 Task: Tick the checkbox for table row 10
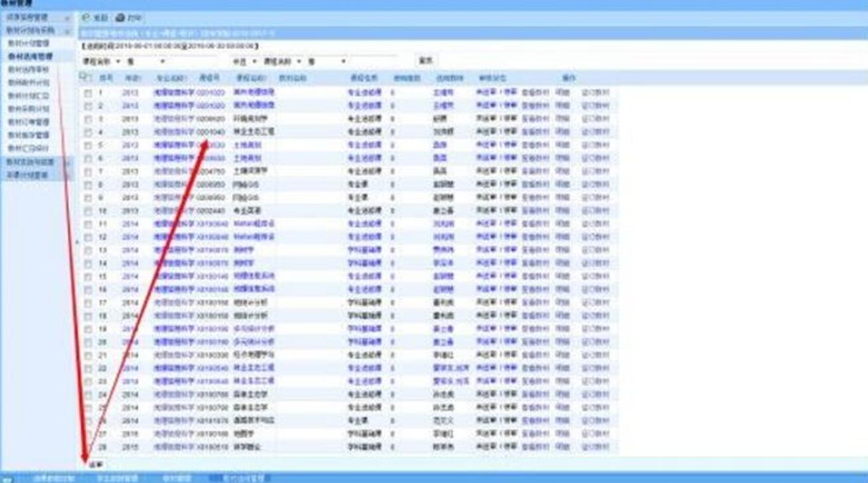click(88, 211)
